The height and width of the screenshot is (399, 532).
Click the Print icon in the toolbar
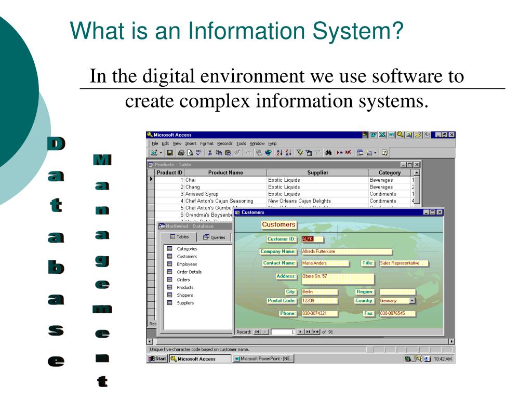click(x=181, y=153)
